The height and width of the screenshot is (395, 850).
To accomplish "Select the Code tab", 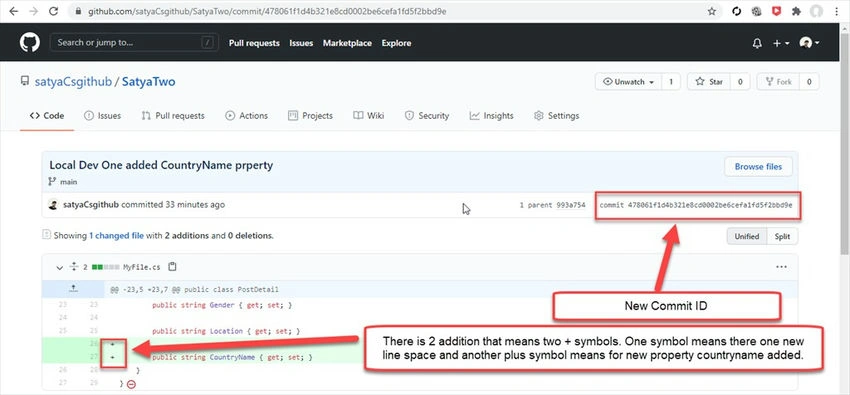I will 47,115.
